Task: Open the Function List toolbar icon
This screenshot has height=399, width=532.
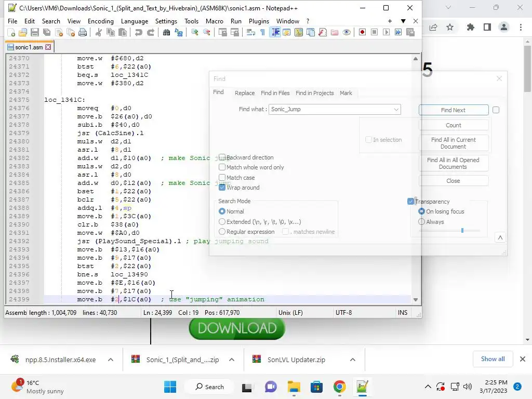Action: tap(323, 32)
